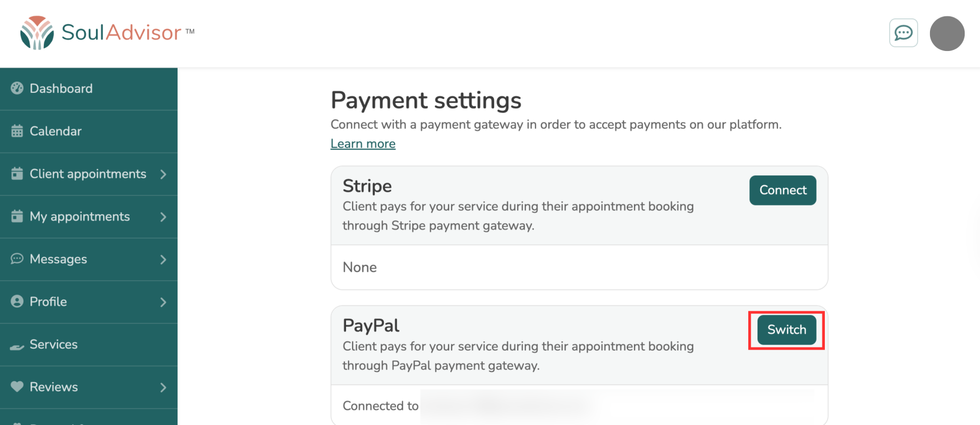
Task: Expand the My appointments chevron
Action: [163, 217]
